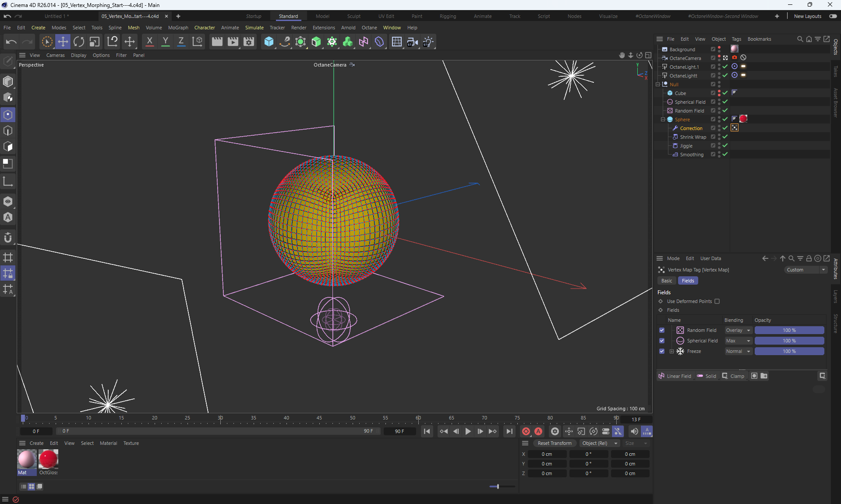Go to end of timeline

click(x=509, y=431)
